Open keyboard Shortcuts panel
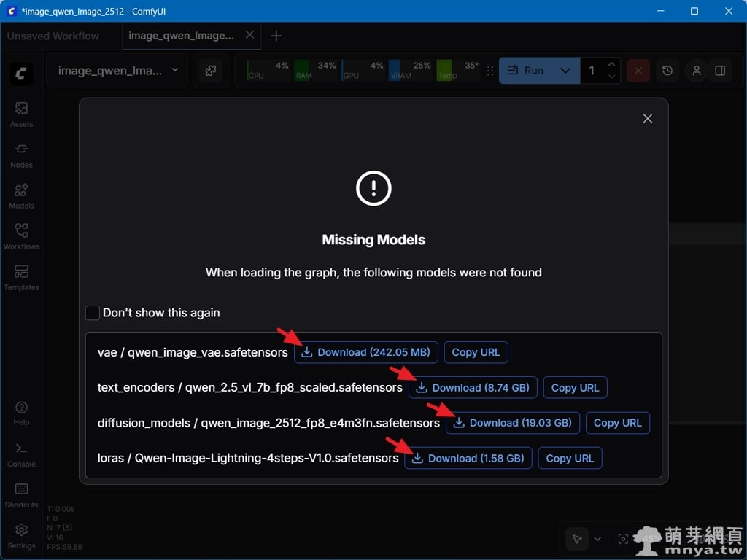The width and height of the screenshot is (747, 560). pos(21,494)
